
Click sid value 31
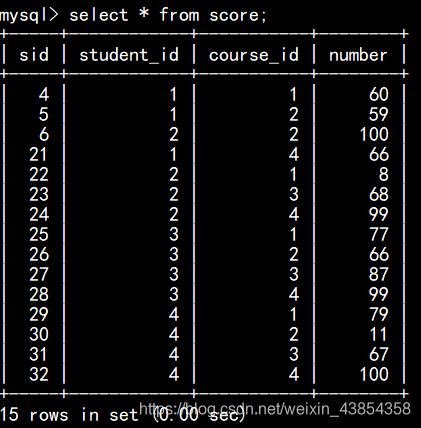(x=38, y=354)
